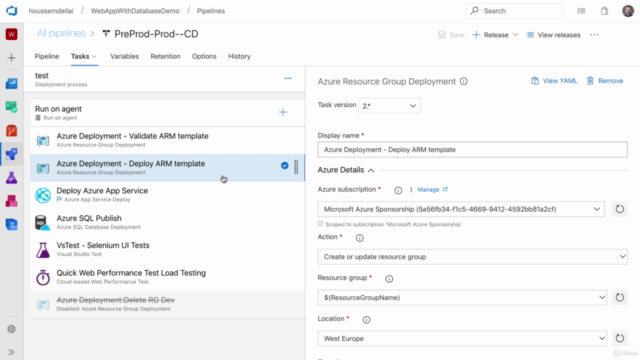Open the Location dropdown

point(462,338)
